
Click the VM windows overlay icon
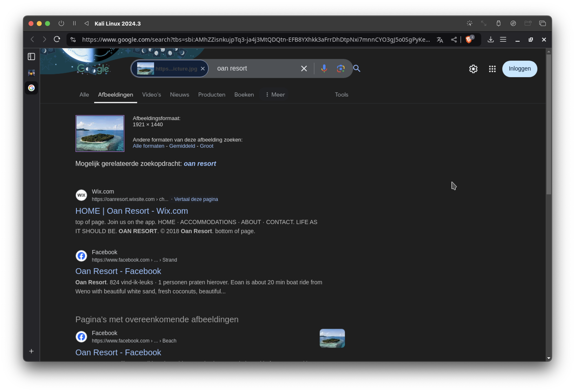pyautogui.click(x=542, y=24)
